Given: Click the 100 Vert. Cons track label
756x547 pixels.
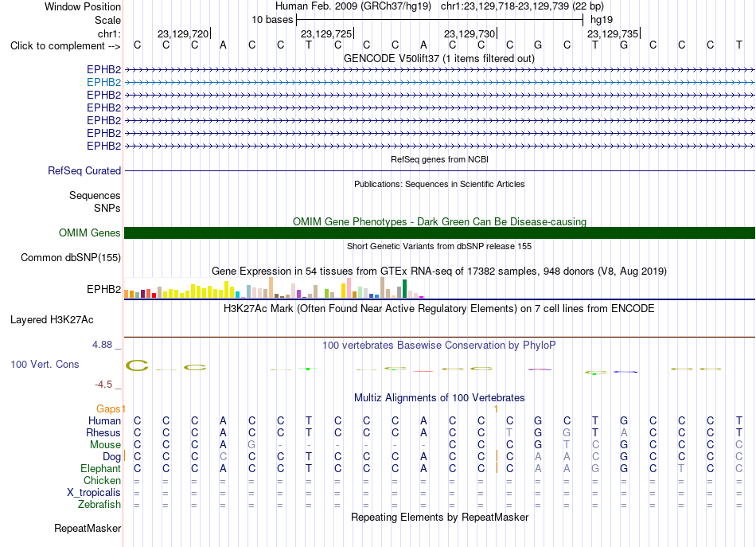Looking at the screenshot, I should click(45, 364).
